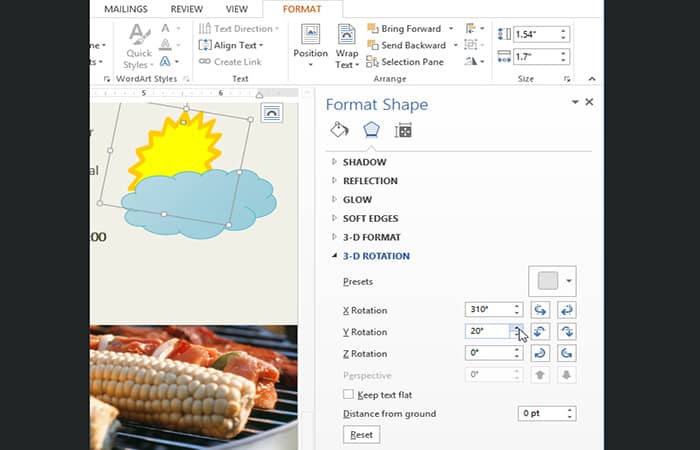The image size is (700, 450).
Task: Open the 3-D rotation Presets dropdown
Action: pos(552,281)
